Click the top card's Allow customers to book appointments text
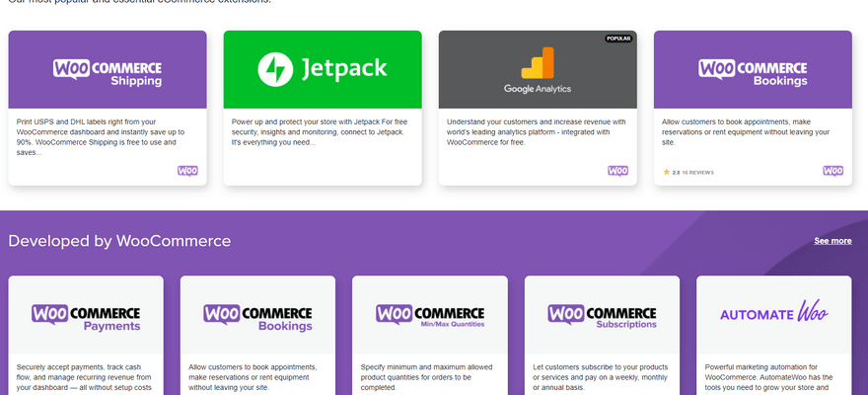Screen dimensions: 868x395 click(746, 132)
